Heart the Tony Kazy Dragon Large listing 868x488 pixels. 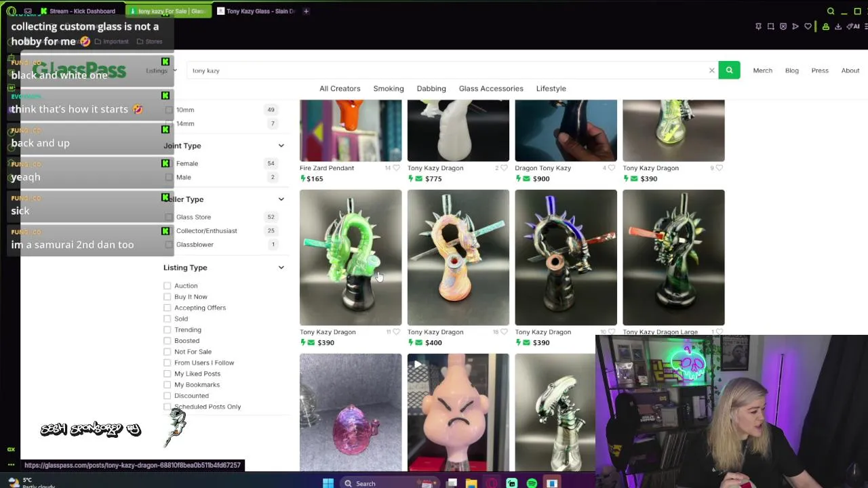click(719, 332)
